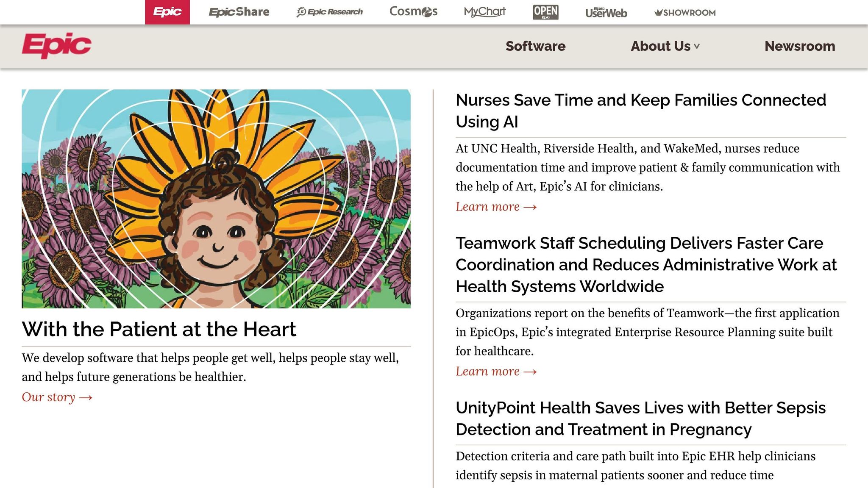The height and width of the screenshot is (488, 868).
Task: Click the red Epic tab logo
Action: pos(167,12)
